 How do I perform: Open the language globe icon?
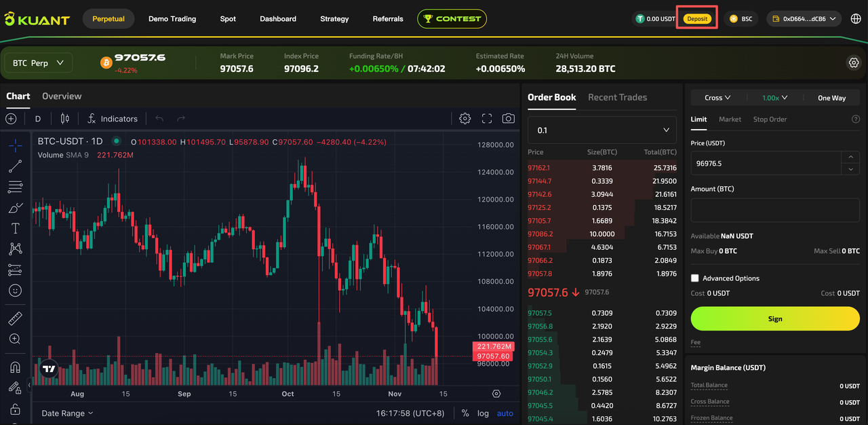856,19
